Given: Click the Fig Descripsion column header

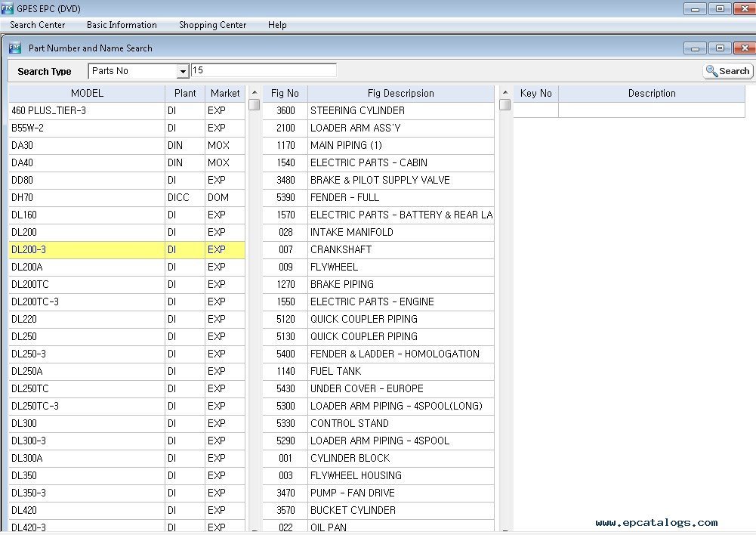Looking at the screenshot, I should point(400,94).
